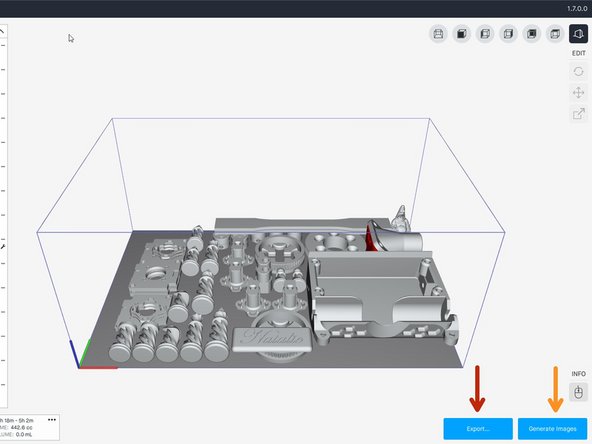Click the Generate Images button
Image resolution: width=592 pixels, height=444 pixels.
tap(552, 429)
